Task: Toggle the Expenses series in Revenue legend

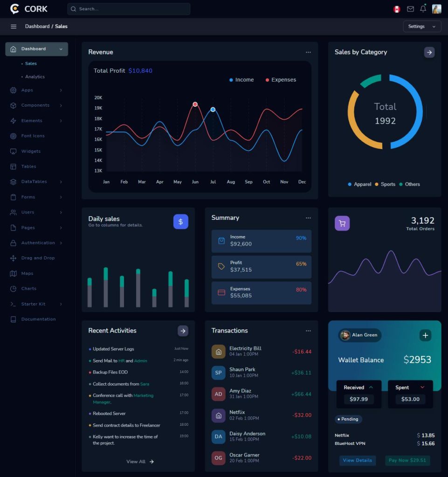Action: click(x=280, y=80)
